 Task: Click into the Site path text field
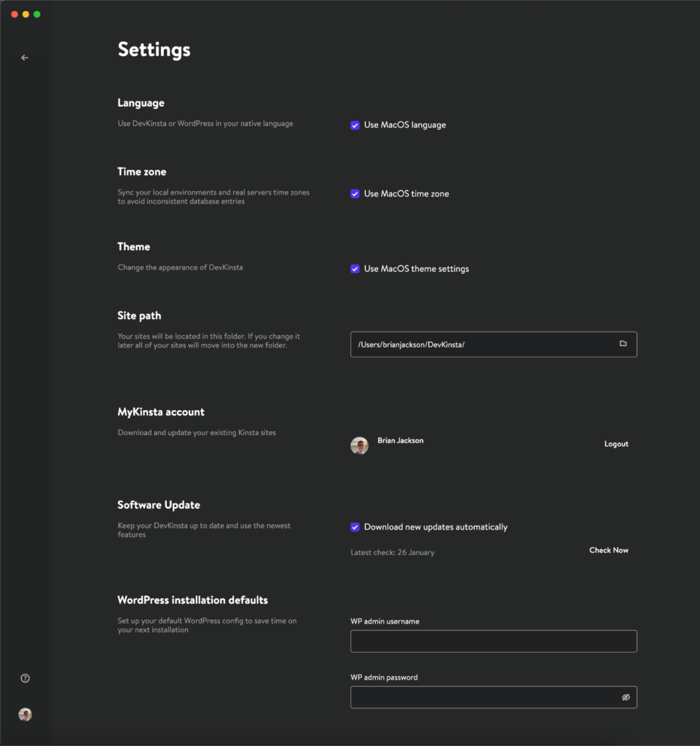481,345
